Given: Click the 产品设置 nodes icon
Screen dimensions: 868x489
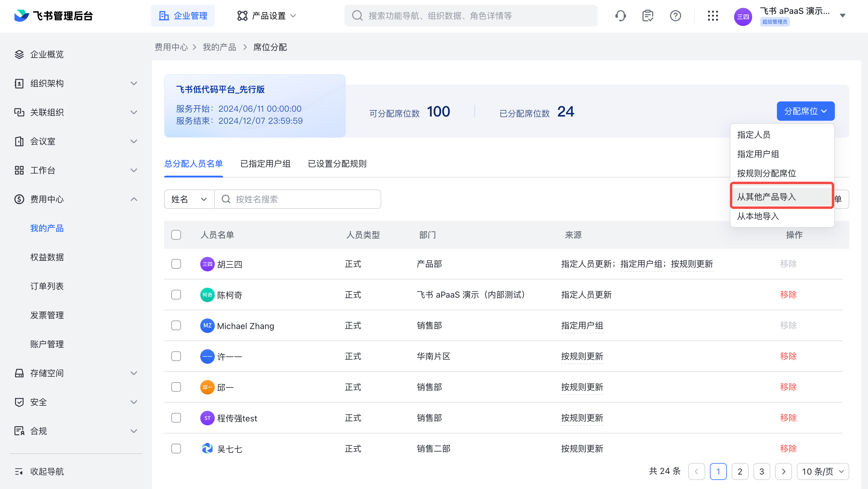Looking at the screenshot, I should point(242,15).
